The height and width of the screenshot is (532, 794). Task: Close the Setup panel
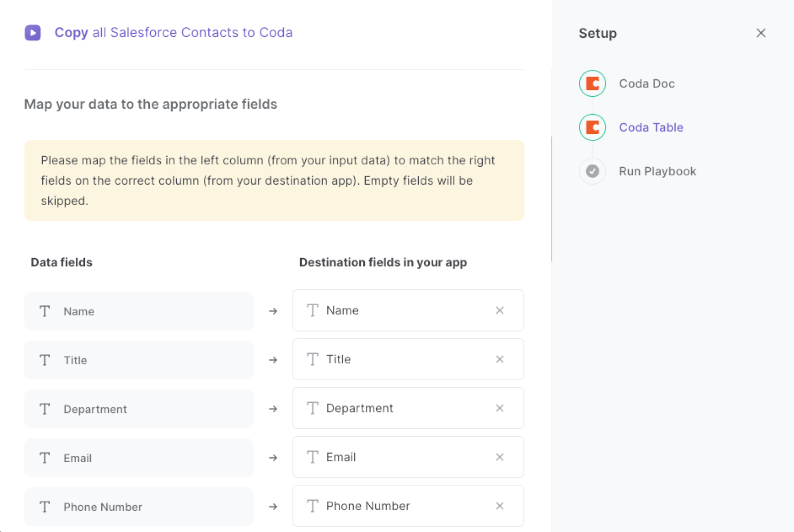coord(761,33)
